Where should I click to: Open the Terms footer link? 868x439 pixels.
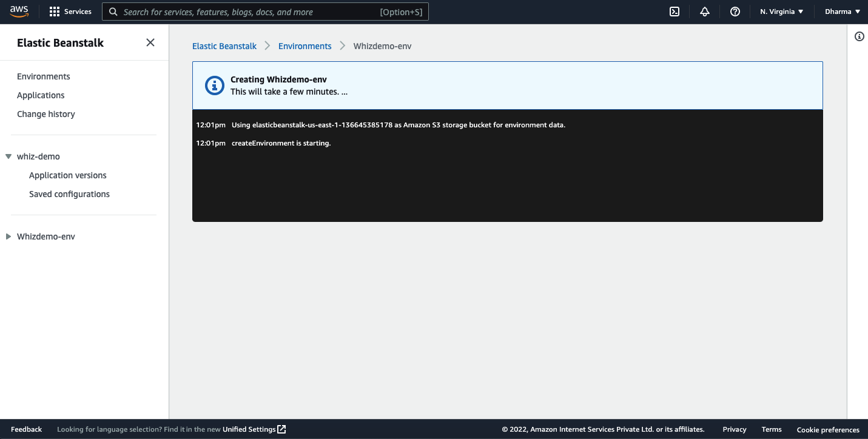772,429
